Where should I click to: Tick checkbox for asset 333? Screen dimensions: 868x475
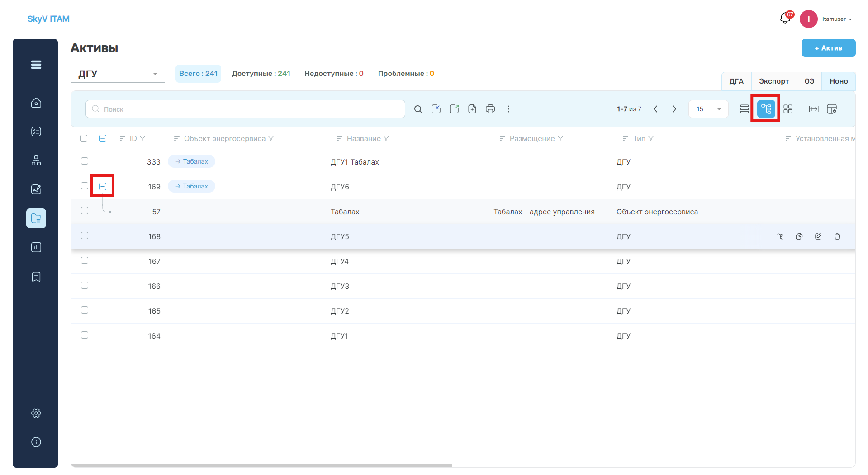coord(85,161)
